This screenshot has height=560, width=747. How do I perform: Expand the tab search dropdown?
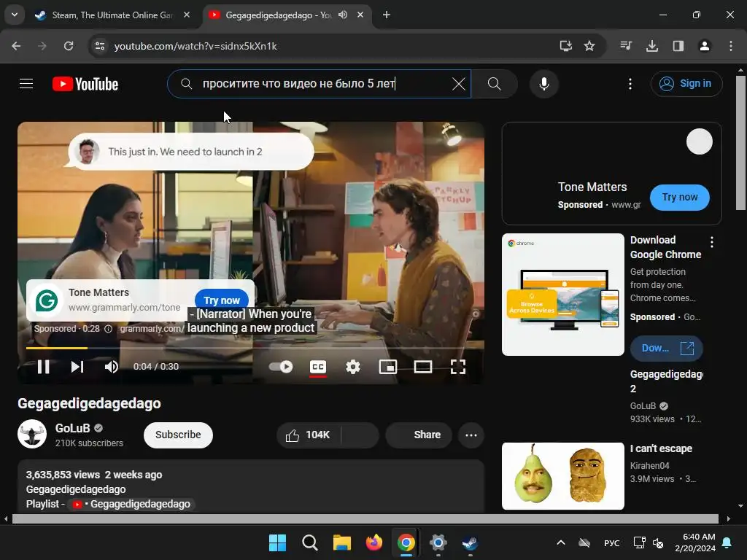click(x=15, y=15)
